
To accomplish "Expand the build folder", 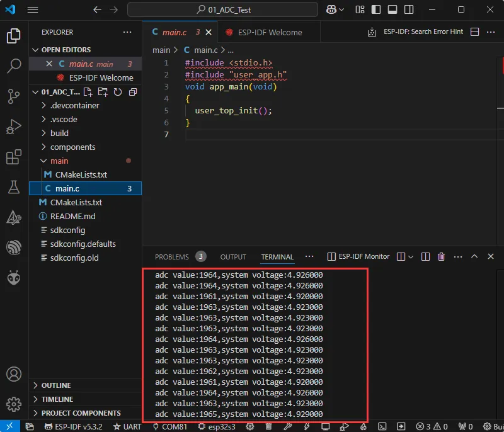I will (x=59, y=134).
